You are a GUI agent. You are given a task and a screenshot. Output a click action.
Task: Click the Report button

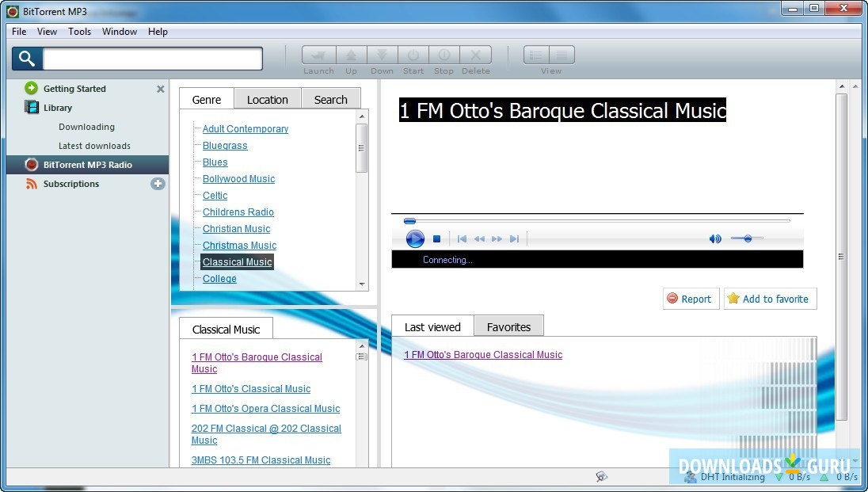(691, 299)
